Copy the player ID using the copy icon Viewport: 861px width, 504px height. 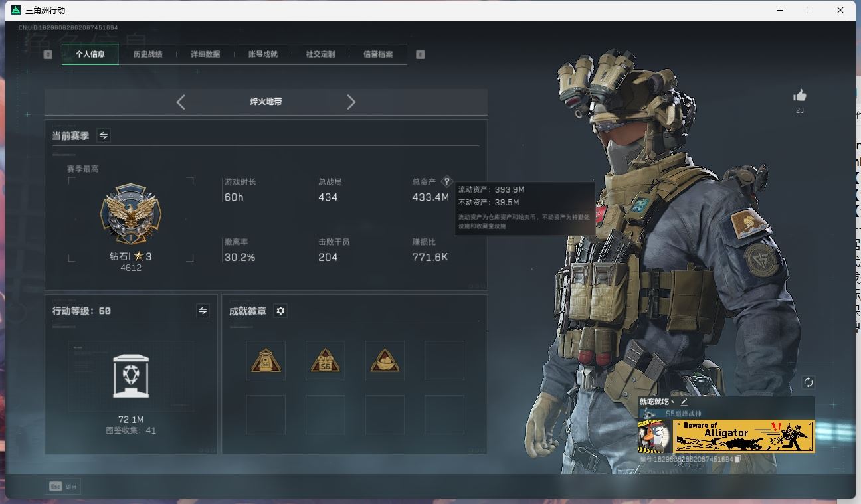tap(738, 459)
